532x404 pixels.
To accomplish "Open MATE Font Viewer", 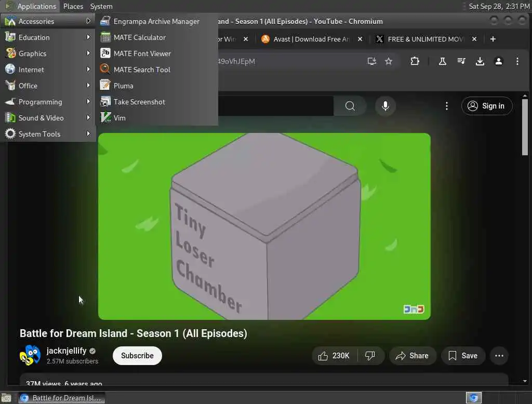I will (156, 53).
